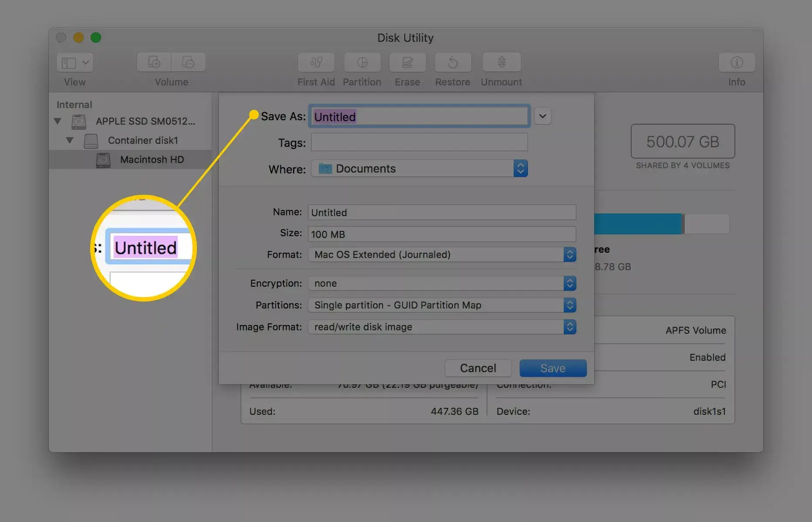Click the remove volume icon
Screen dimensions: 812x522
(x=188, y=63)
